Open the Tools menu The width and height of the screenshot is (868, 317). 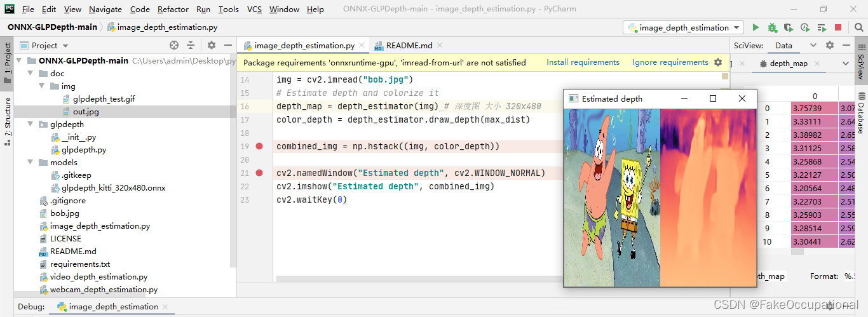[228, 10]
